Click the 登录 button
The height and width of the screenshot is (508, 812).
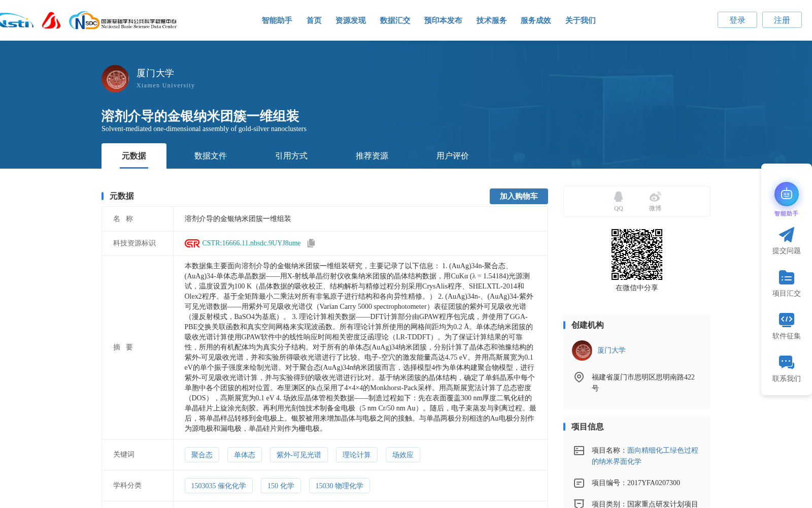pyautogui.click(x=737, y=20)
